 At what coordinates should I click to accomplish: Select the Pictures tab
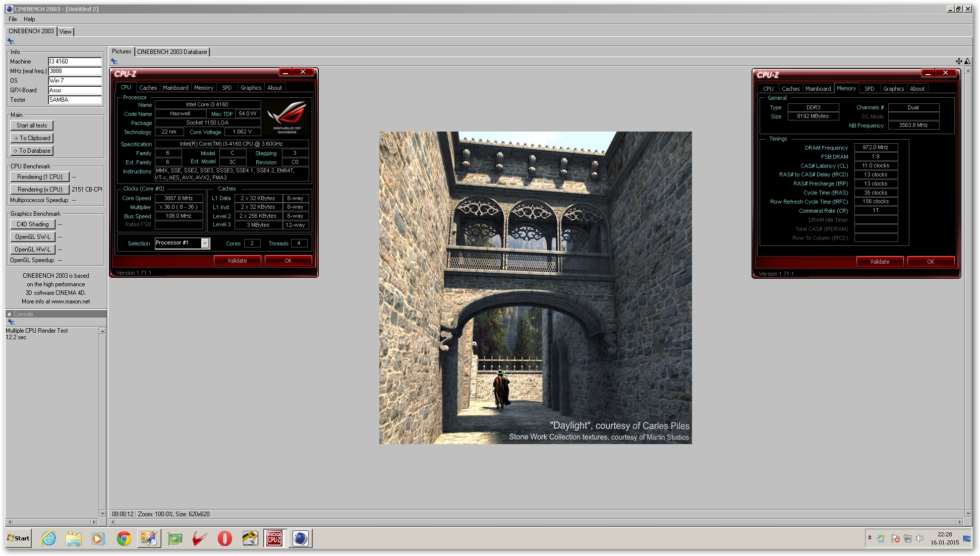point(122,51)
